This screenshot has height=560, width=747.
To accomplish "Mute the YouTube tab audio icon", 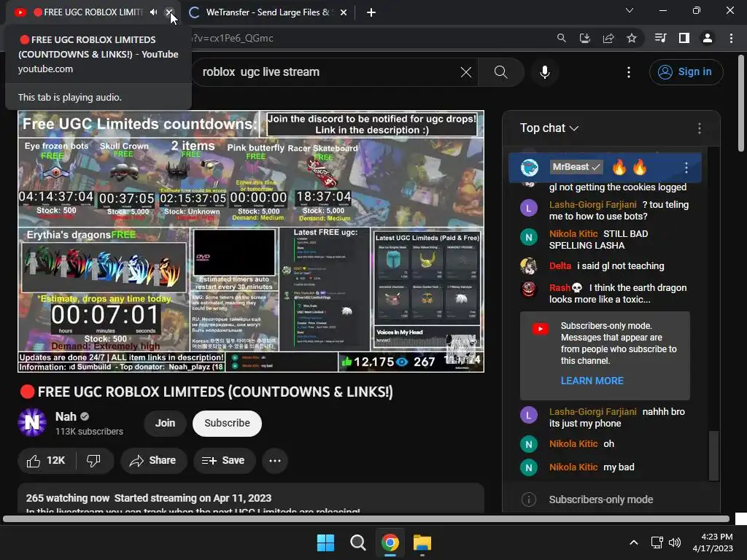I will click(x=153, y=12).
